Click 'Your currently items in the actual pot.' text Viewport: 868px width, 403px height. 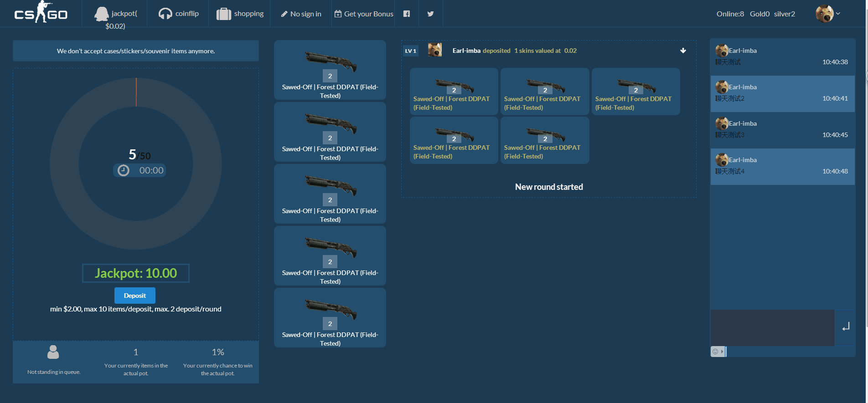click(x=136, y=369)
